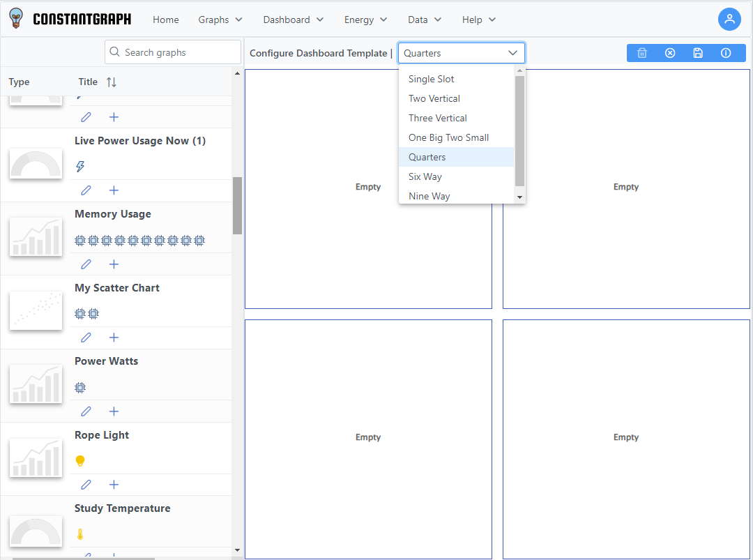Image resolution: width=753 pixels, height=560 pixels.
Task: Save dashboard using floppy disk icon
Action: point(698,53)
